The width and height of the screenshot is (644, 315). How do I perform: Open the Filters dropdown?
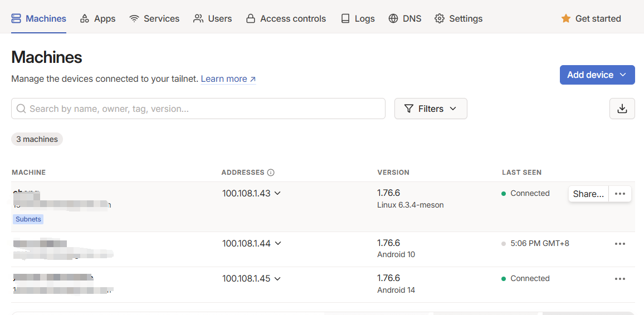[431, 109]
